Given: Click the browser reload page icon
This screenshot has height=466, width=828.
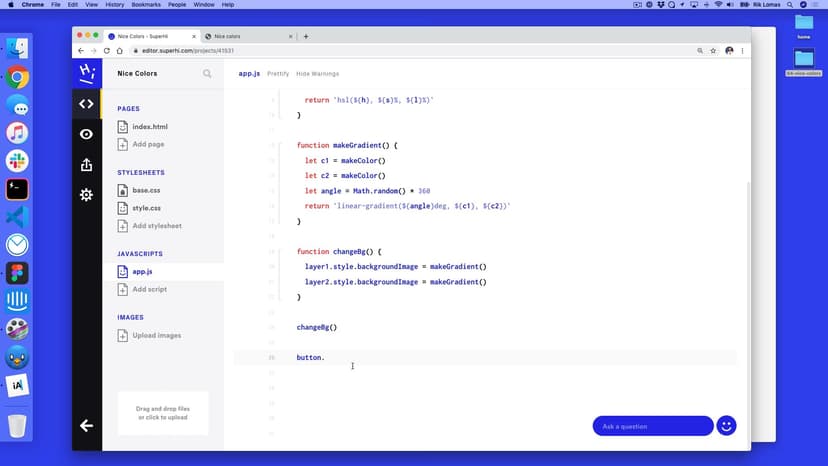Looking at the screenshot, I should tap(106, 50).
